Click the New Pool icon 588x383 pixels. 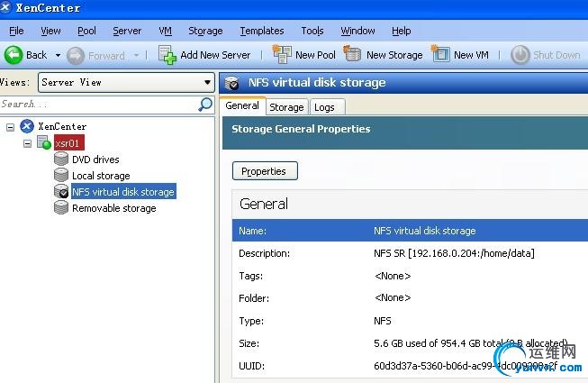282,54
